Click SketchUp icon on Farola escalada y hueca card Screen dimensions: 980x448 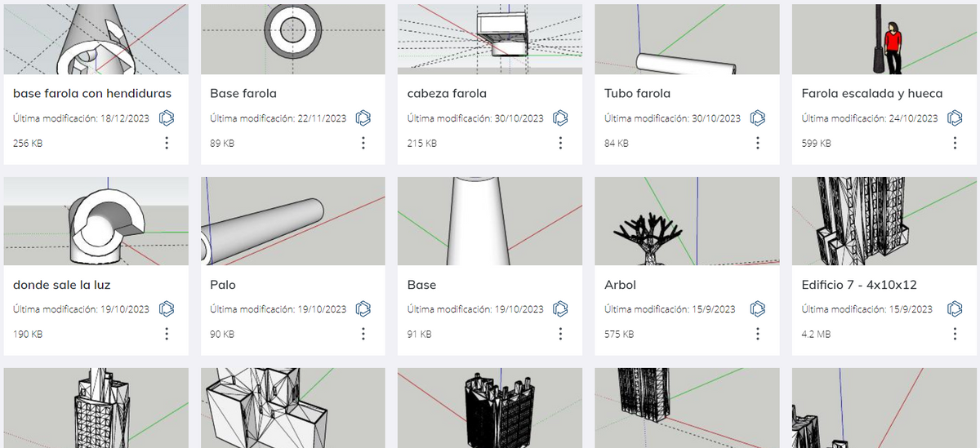pyautogui.click(x=955, y=118)
